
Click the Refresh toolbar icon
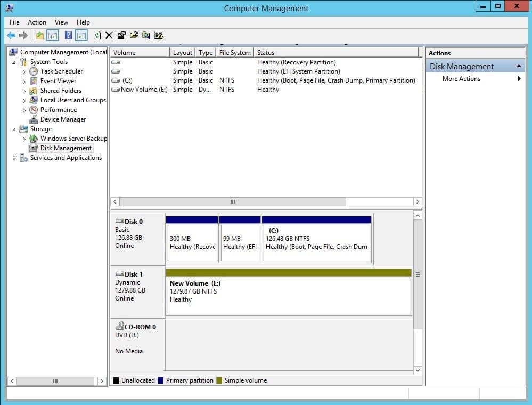point(97,35)
